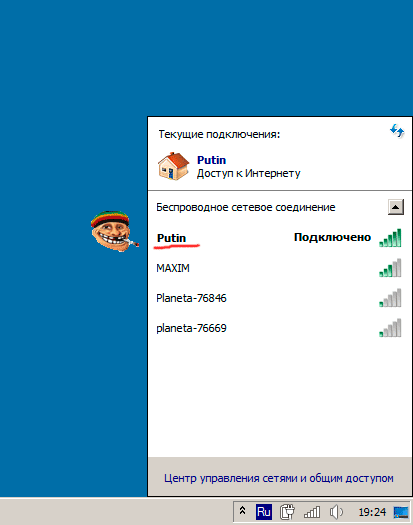
Task: Click the taskbar wireless signal icon
Action: tap(312, 512)
